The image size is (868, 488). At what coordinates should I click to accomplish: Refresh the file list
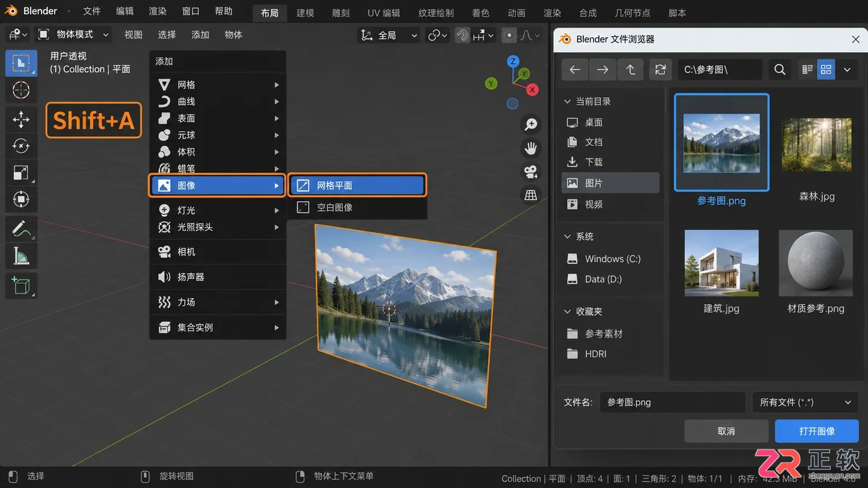[x=660, y=70]
